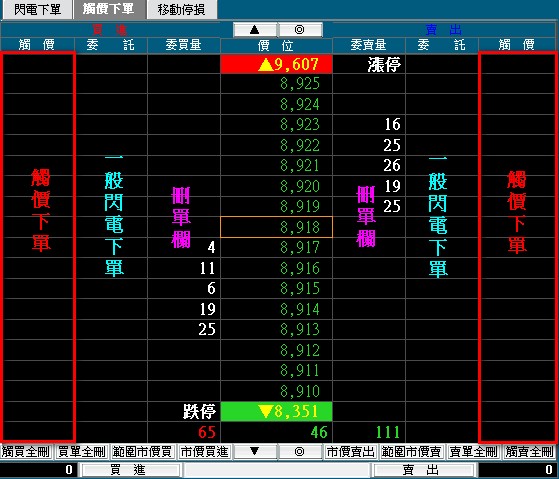This screenshot has height=479, width=559.
Task: Select the limit-down price 8,351 cell
Action: pyautogui.click(x=276, y=412)
